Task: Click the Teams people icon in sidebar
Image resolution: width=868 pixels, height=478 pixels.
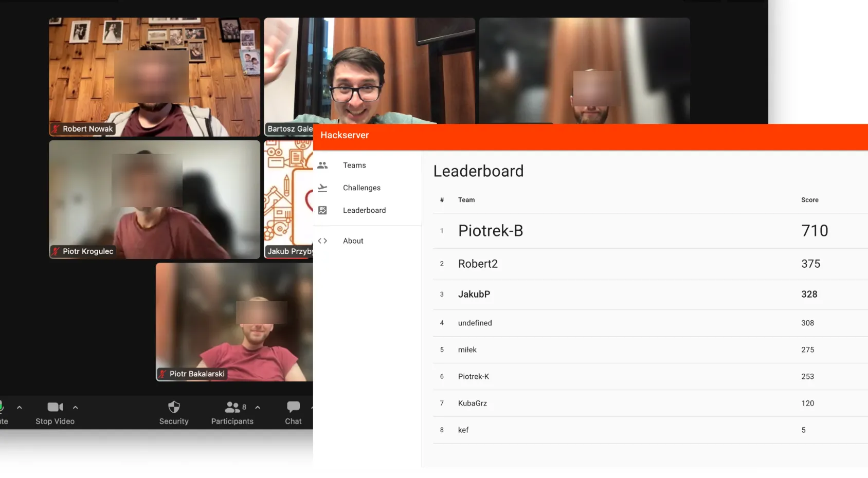Action: [322, 166]
